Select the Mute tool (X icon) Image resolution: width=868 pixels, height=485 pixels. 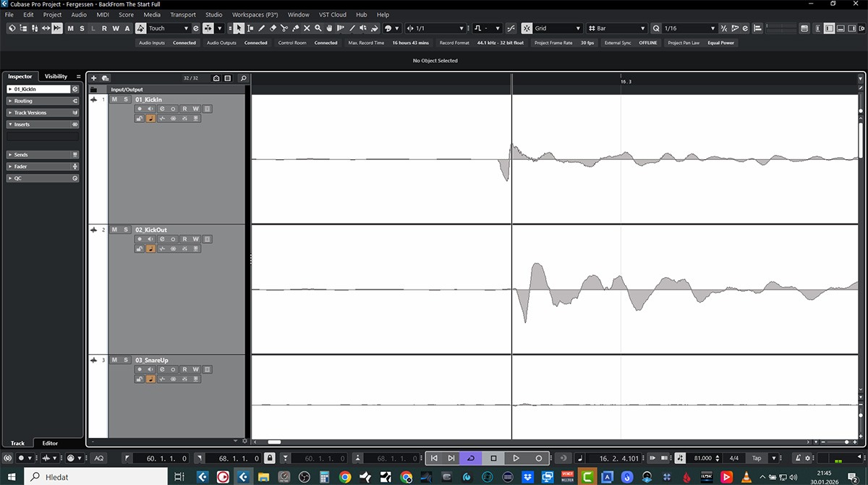click(x=307, y=28)
